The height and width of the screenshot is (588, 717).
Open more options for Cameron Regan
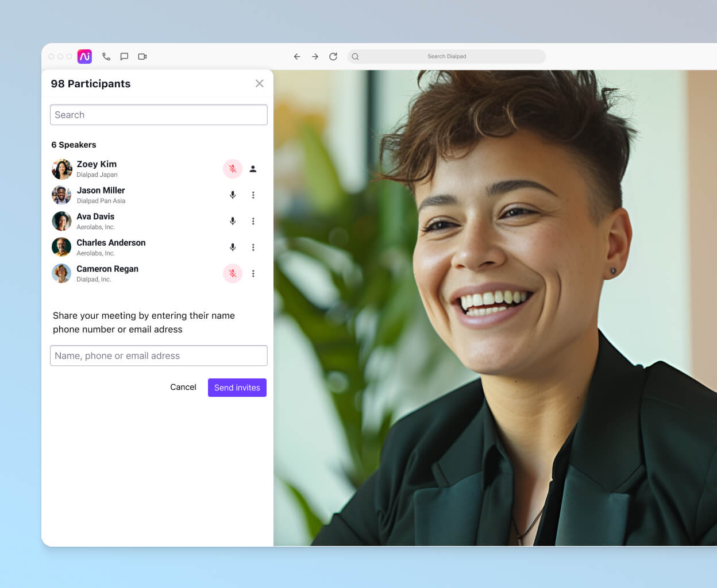click(253, 273)
